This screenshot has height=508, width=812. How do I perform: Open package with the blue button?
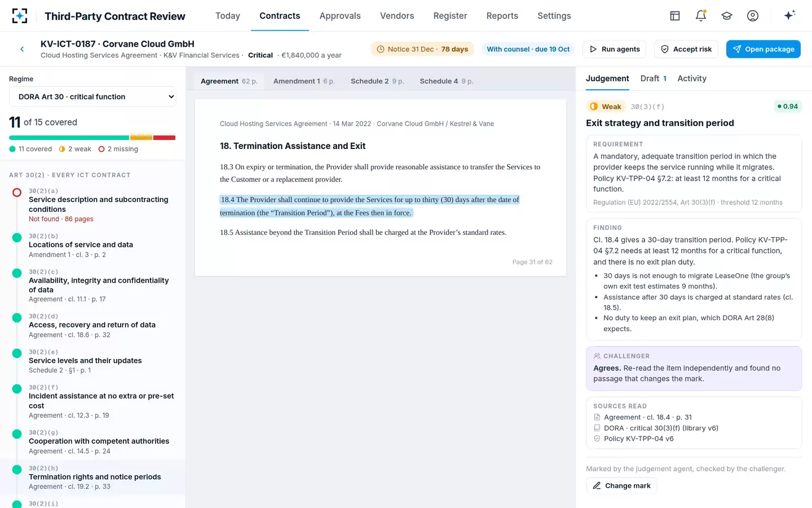point(764,49)
